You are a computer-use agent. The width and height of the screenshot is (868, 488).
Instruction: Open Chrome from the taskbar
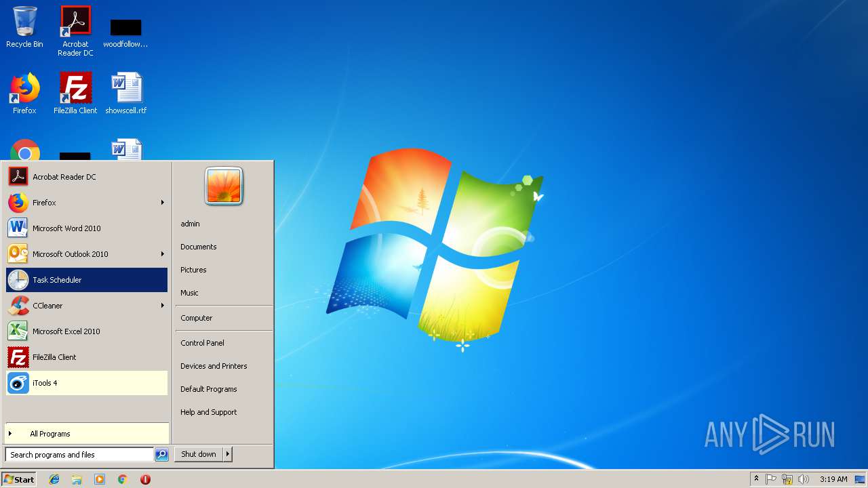coord(122,479)
